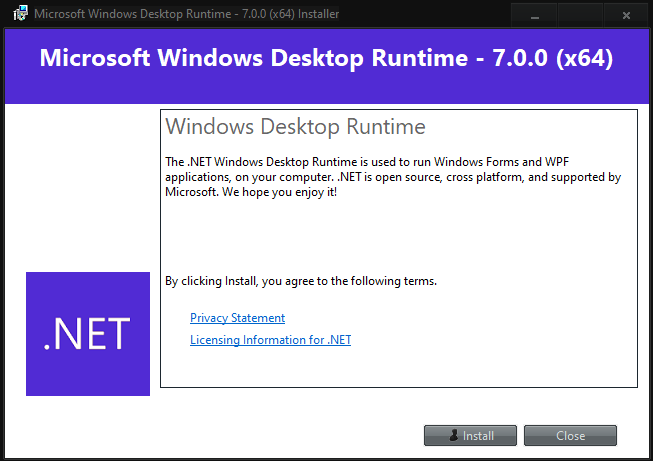The image size is (653, 461).
Task: Click the title bar installer caption text
Action: pos(186,14)
